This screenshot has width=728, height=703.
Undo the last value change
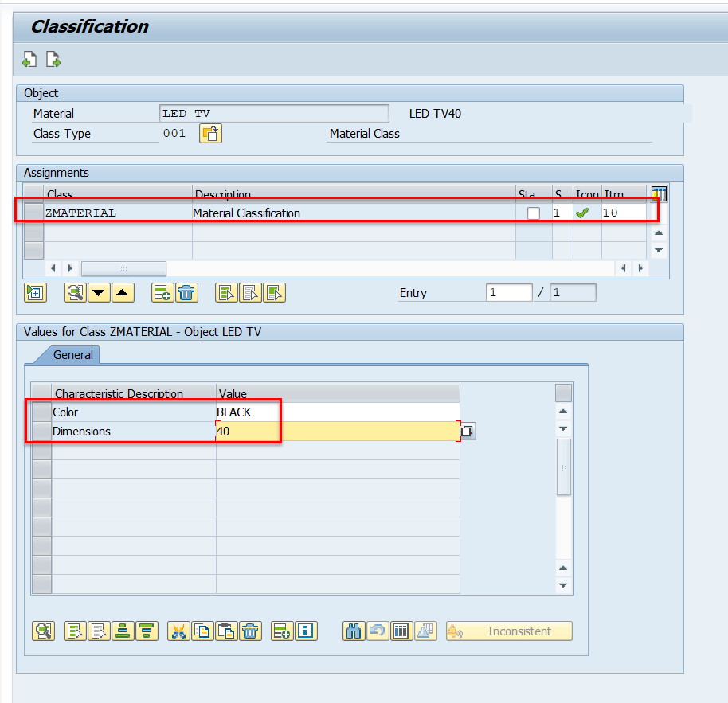tap(377, 631)
